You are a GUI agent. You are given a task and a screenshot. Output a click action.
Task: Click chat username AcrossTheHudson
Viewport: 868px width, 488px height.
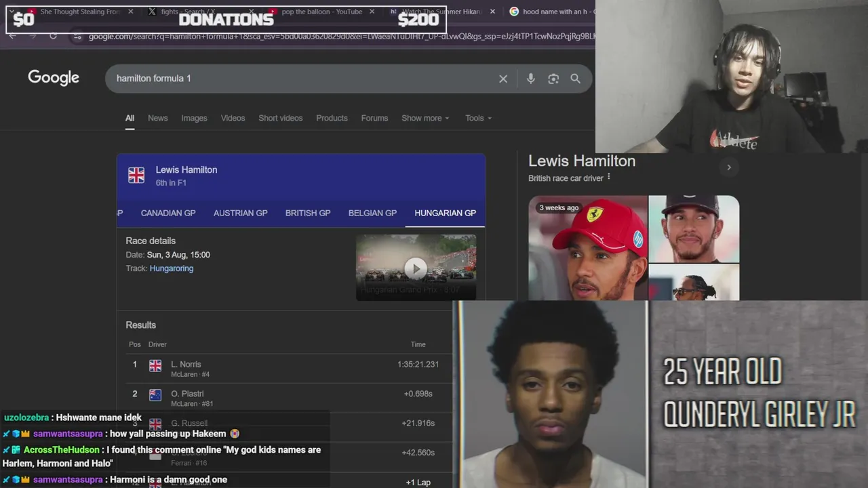[x=62, y=450]
